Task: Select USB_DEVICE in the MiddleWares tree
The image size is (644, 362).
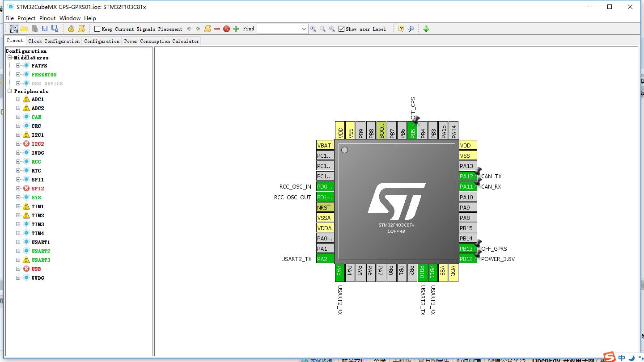Action: coord(47,84)
